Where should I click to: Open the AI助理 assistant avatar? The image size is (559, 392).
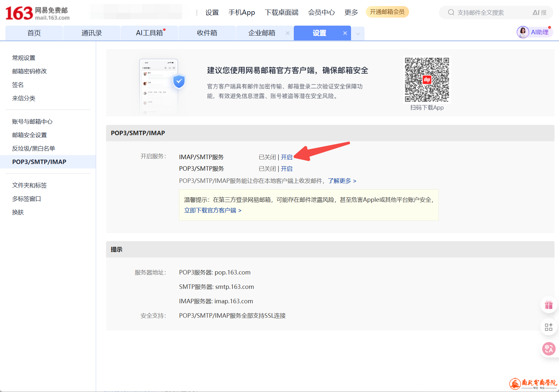pyautogui.click(x=523, y=32)
